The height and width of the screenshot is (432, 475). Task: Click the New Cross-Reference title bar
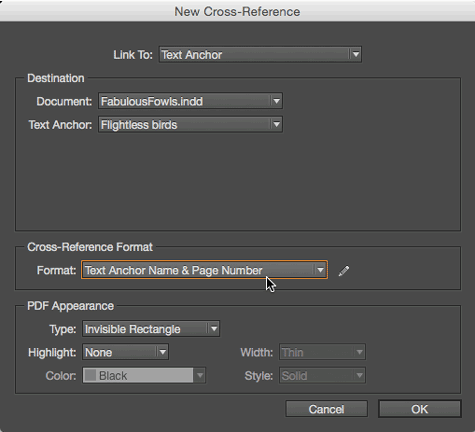237,11
